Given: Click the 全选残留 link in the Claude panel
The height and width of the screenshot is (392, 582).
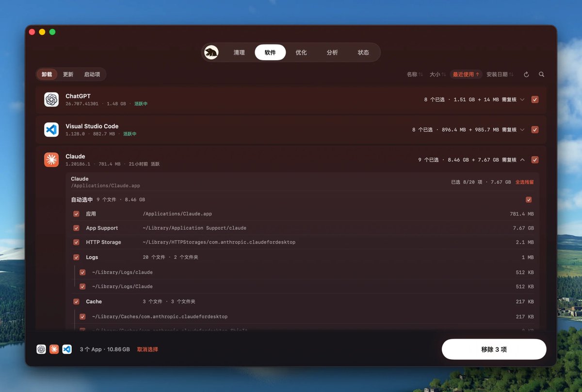Looking at the screenshot, I should click(524, 182).
